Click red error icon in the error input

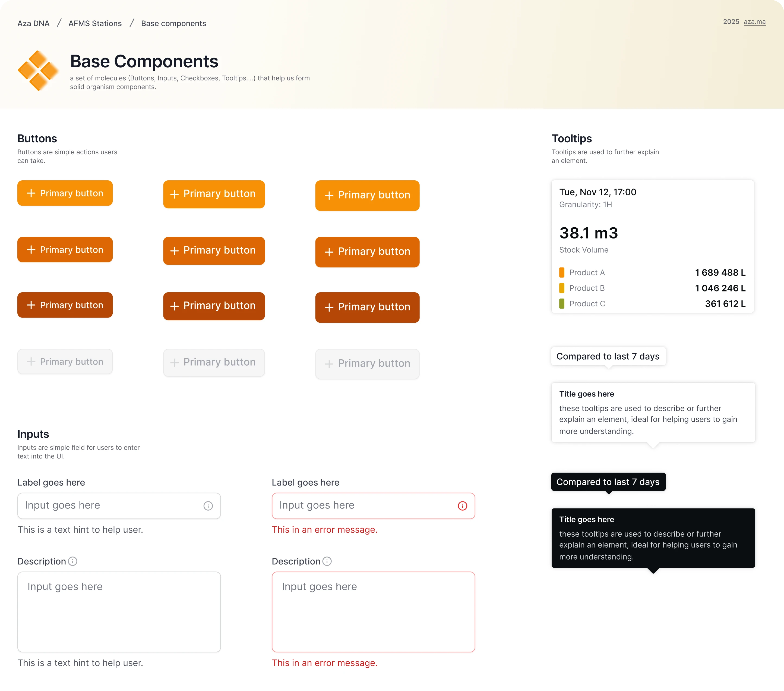[x=462, y=506]
